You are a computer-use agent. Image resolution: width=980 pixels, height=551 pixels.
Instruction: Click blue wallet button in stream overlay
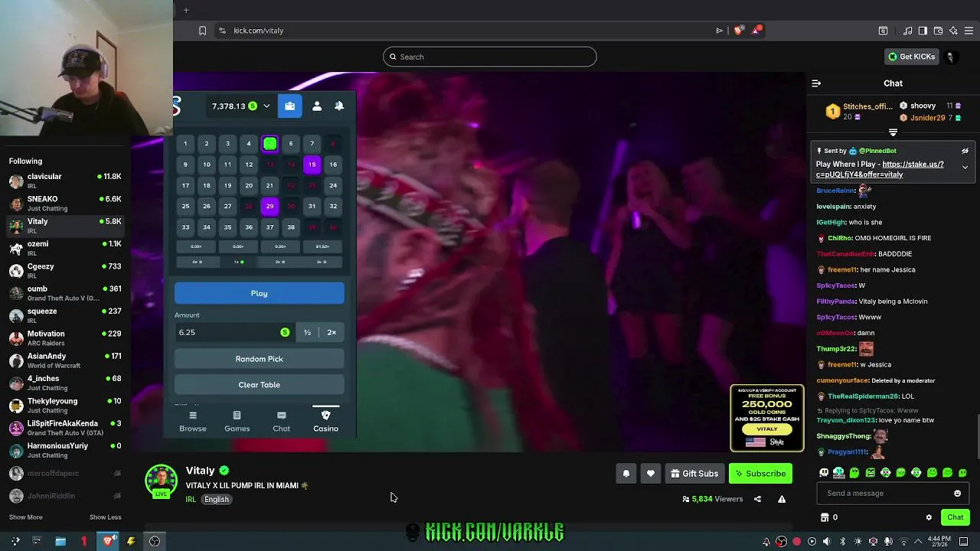(289, 106)
